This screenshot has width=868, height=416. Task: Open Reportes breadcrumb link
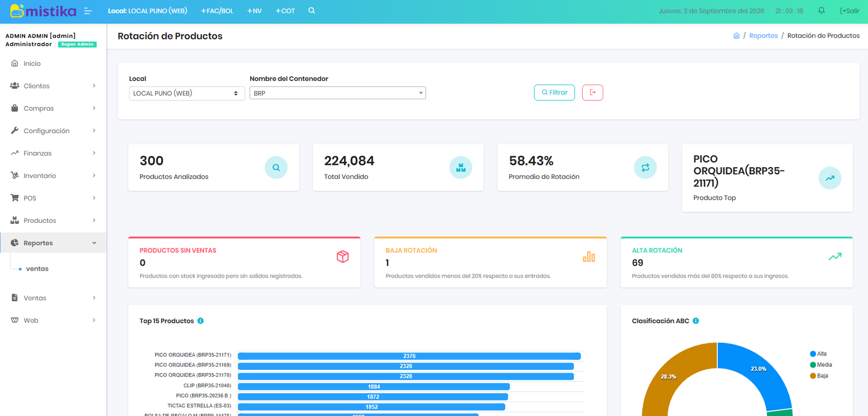pyautogui.click(x=763, y=36)
